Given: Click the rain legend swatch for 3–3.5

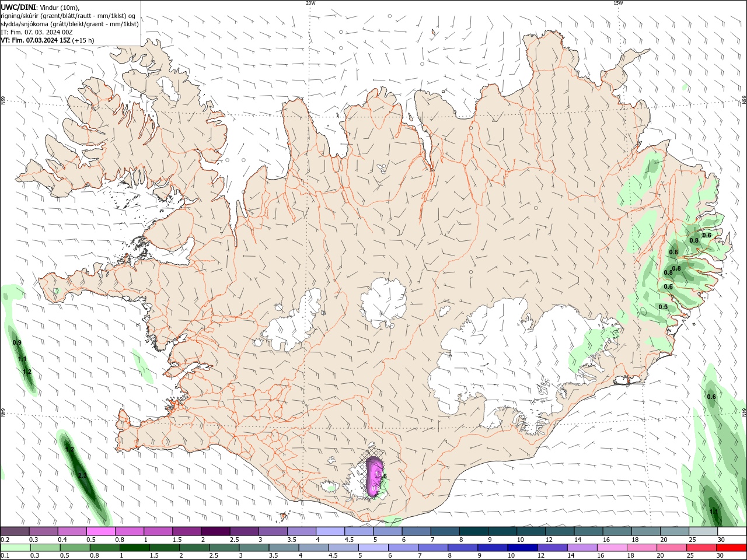Looking at the screenshot, I should (253, 548).
